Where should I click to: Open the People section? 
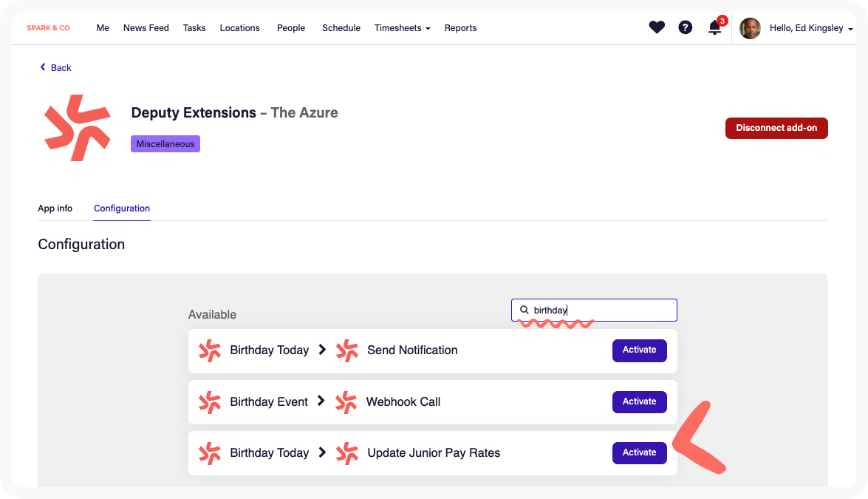(291, 27)
